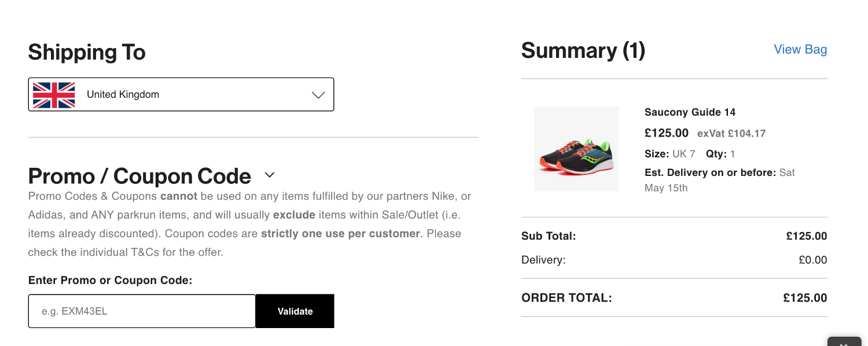Click the Saucony Guide 14 shoe thumbnail
Image resolution: width=868 pixels, height=346 pixels.
pyautogui.click(x=576, y=149)
